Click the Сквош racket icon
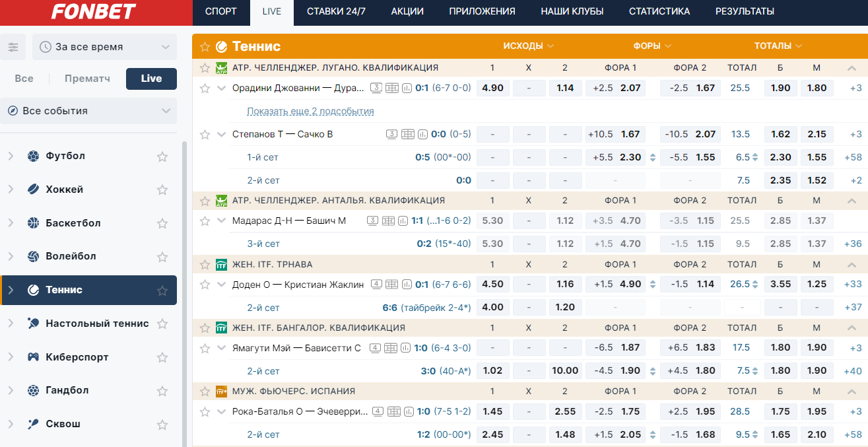 [33, 424]
